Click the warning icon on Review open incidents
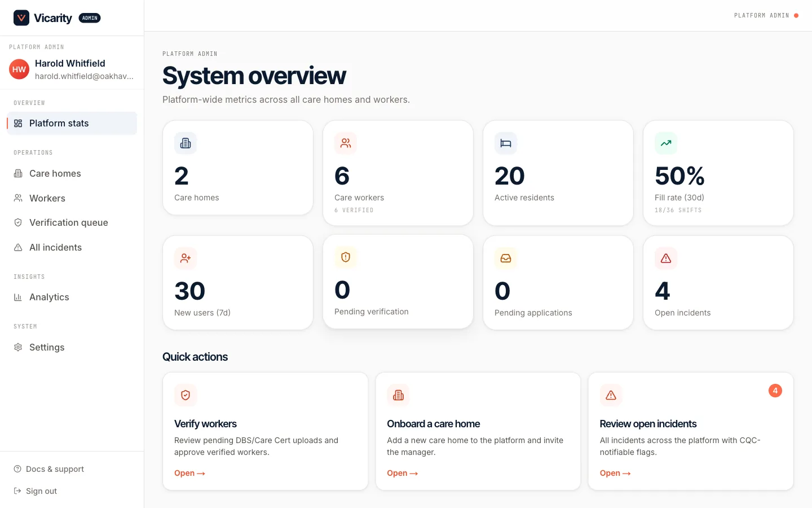812x508 pixels. click(x=611, y=395)
